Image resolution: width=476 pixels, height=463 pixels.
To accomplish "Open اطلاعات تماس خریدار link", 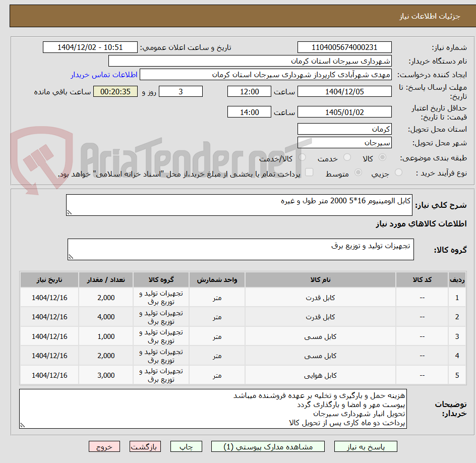I will pos(104,75).
